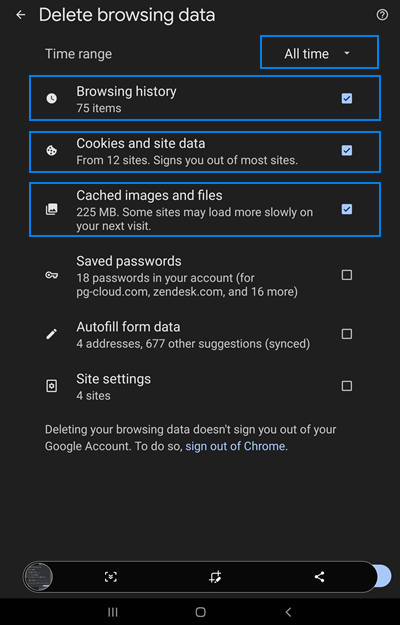Tap the scroll capture icon in screenshot toolbar

click(111, 577)
